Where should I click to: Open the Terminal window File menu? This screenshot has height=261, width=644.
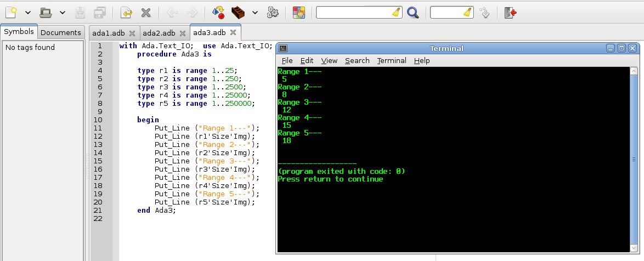click(287, 61)
